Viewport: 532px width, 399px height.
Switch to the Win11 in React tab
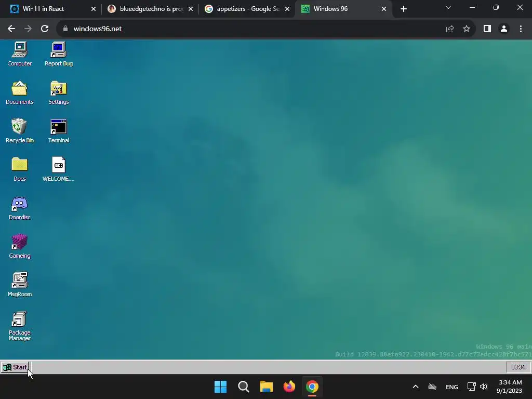coord(52,9)
